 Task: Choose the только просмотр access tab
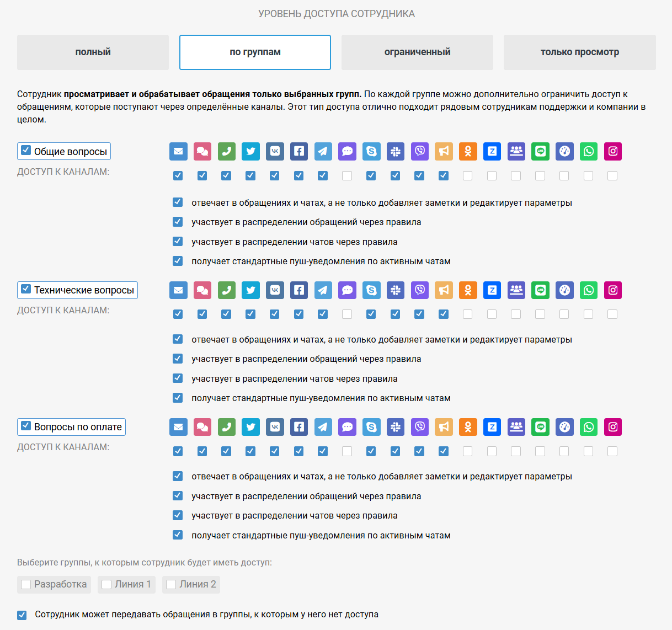[579, 52]
